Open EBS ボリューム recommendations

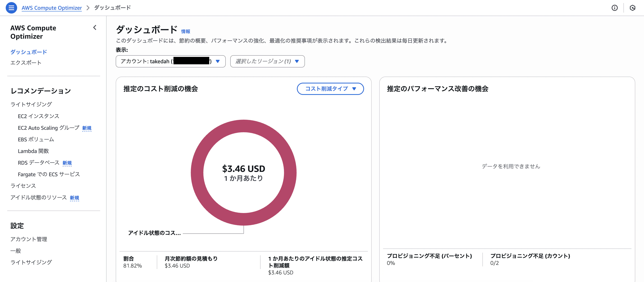pos(36,139)
